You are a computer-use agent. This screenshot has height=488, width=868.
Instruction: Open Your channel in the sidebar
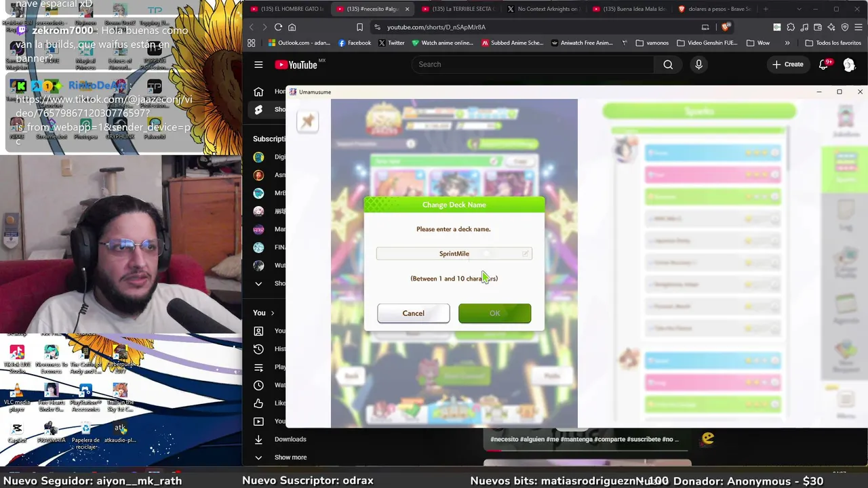(x=269, y=331)
